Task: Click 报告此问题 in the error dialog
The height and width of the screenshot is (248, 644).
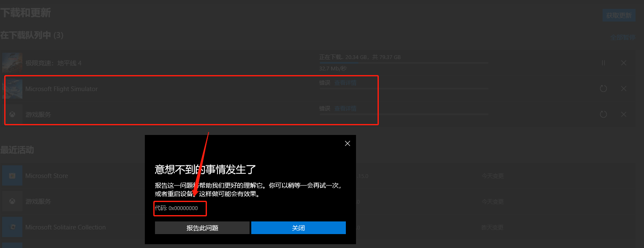Action: [x=202, y=228]
